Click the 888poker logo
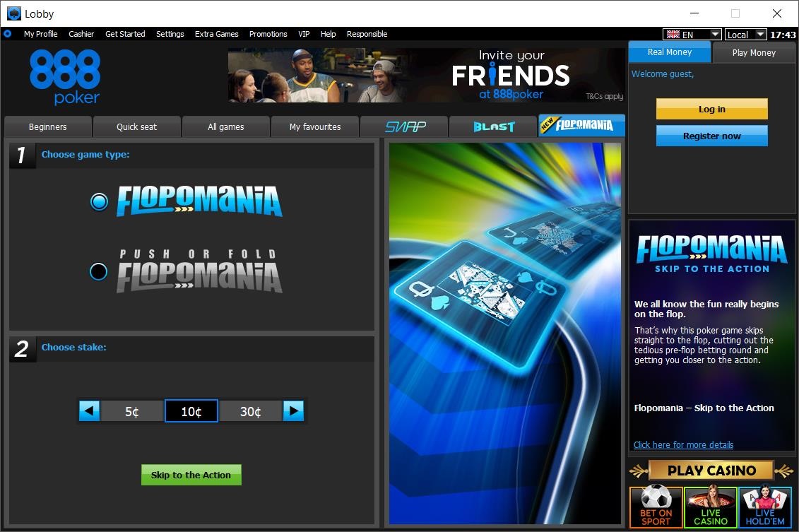Image resolution: width=799 pixels, height=532 pixels. coord(65,77)
